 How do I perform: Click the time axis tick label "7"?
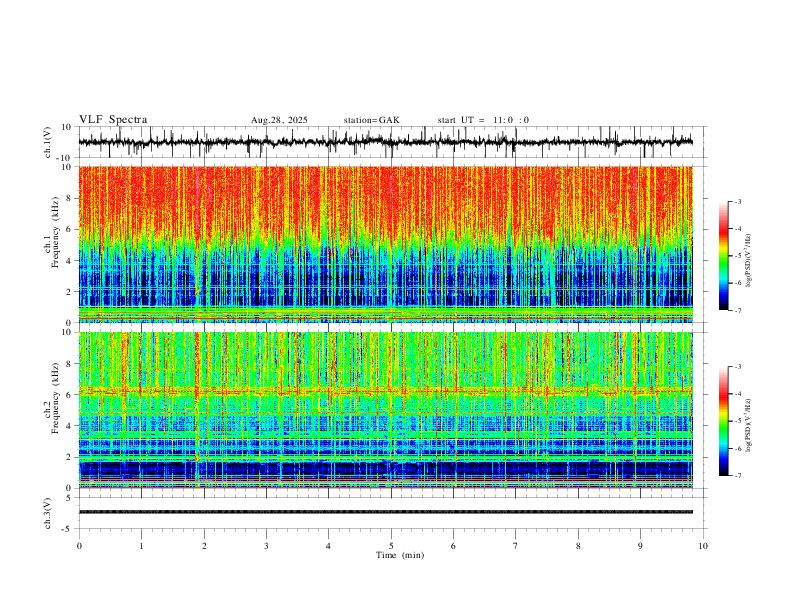coord(516,546)
